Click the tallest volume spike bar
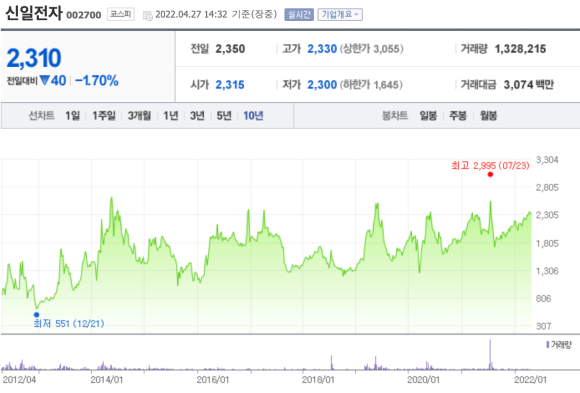The image size is (580, 393). (x=490, y=355)
